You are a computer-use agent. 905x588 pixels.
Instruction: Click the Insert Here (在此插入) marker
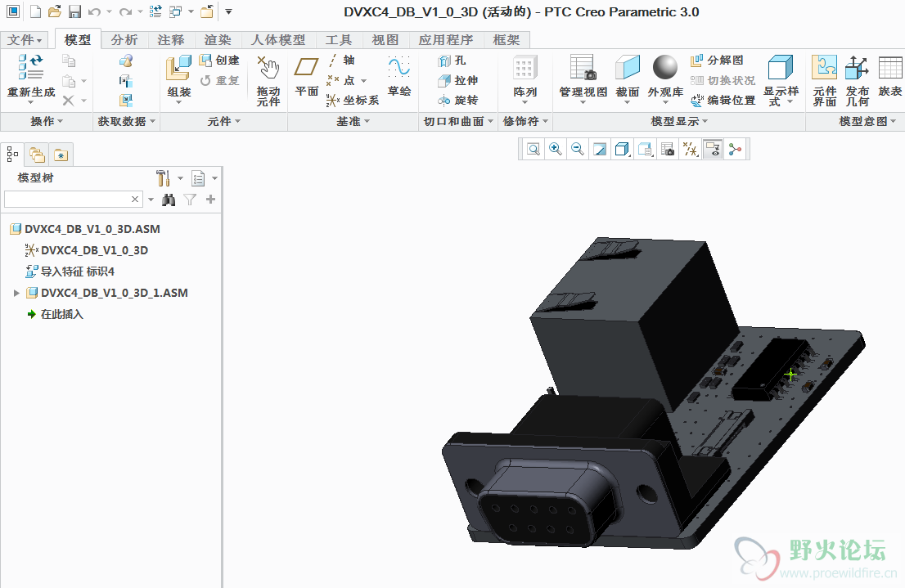coord(56,315)
